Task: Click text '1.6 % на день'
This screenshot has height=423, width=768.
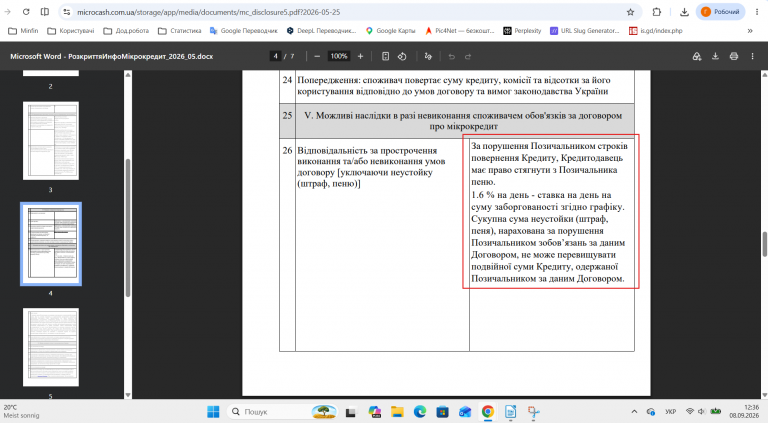Action: pyautogui.click(x=500, y=195)
